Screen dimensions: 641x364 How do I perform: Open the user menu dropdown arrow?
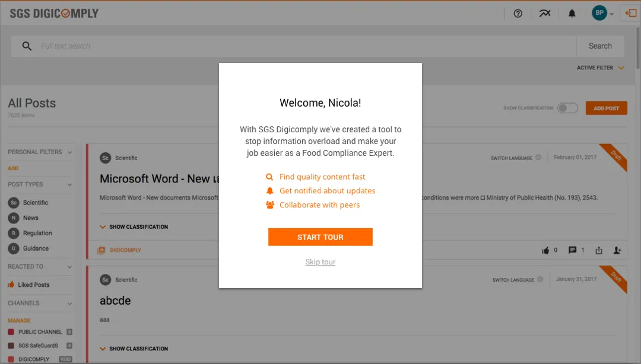(x=612, y=14)
